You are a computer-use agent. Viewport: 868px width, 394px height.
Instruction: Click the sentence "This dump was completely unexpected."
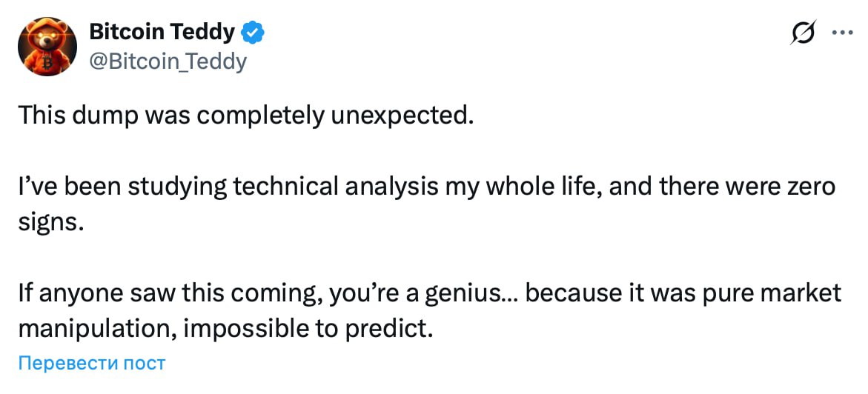tap(245, 116)
